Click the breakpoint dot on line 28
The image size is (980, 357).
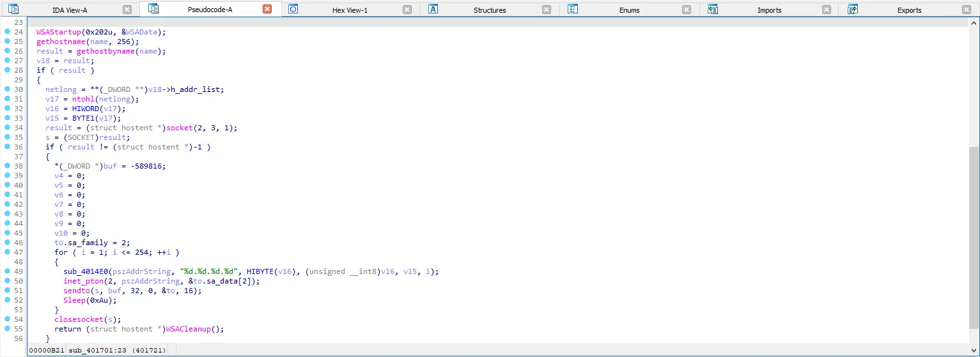(7, 70)
